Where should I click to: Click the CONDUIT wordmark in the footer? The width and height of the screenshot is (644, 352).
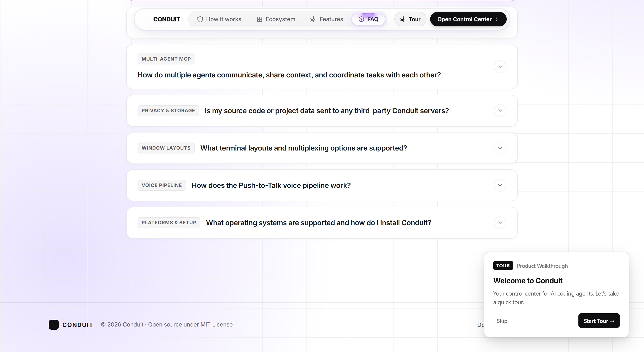(77, 325)
